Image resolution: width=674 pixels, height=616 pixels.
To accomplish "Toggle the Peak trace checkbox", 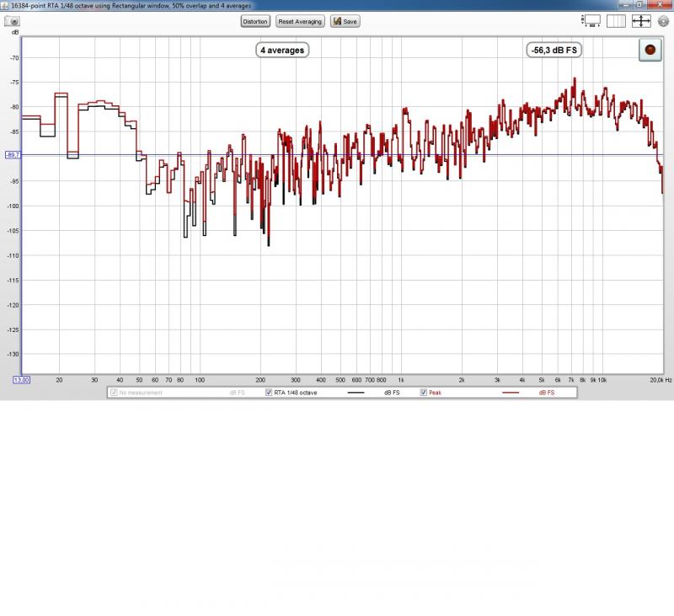I will click(424, 393).
